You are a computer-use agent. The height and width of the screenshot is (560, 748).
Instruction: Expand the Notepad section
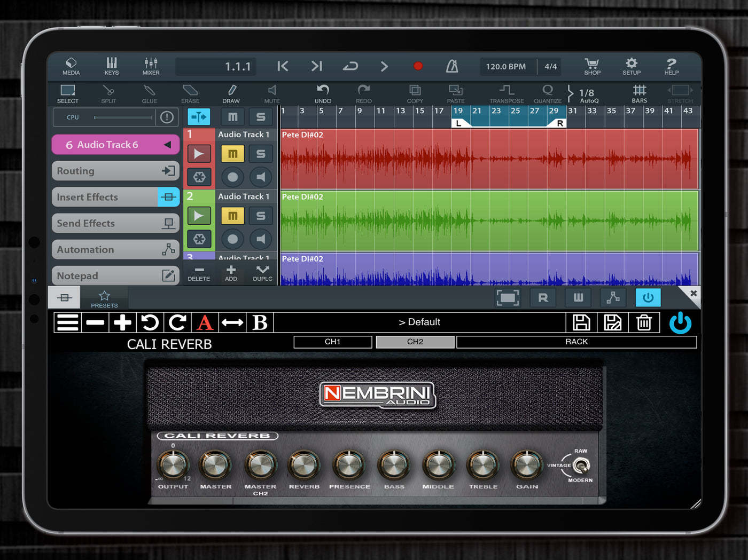click(115, 275)
